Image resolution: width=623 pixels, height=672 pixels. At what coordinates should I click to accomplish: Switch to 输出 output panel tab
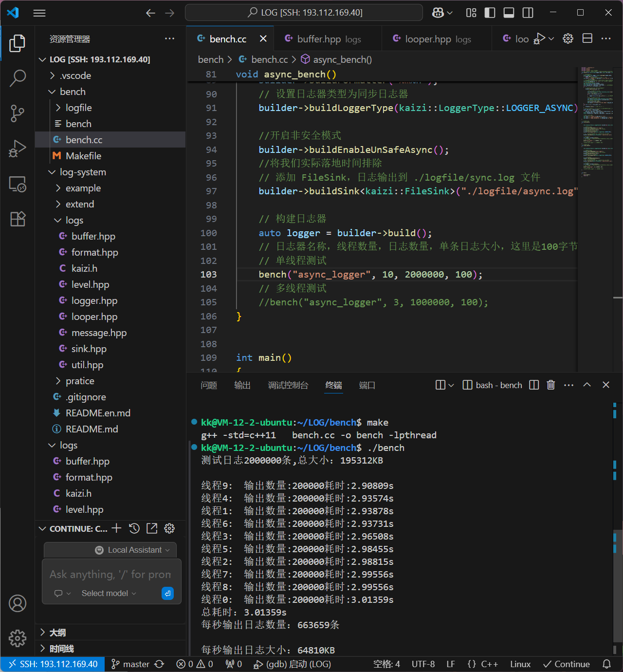tap(242, 385)
